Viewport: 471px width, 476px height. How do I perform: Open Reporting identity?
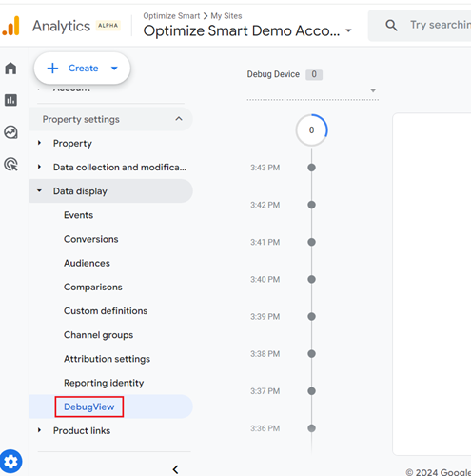click(104, 383)
